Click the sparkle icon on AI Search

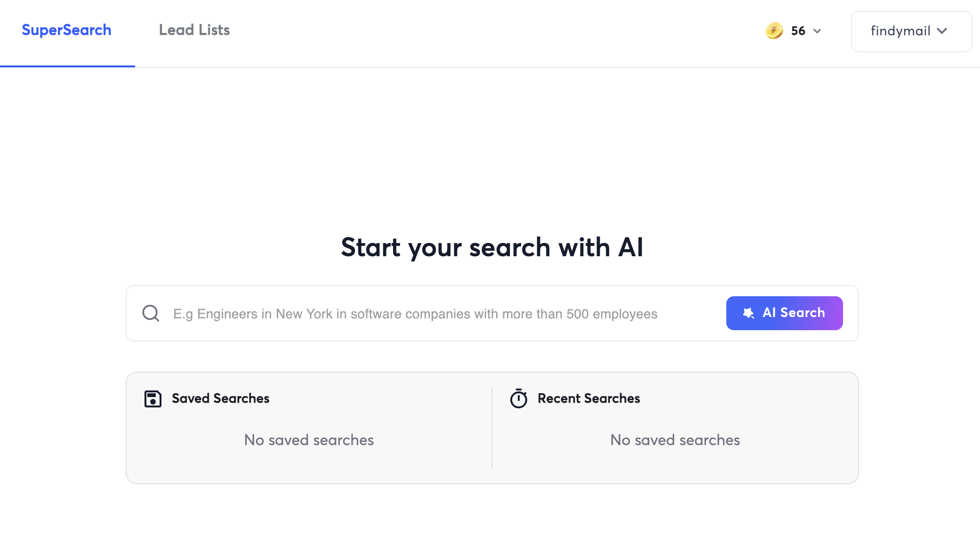pos(748,313)
